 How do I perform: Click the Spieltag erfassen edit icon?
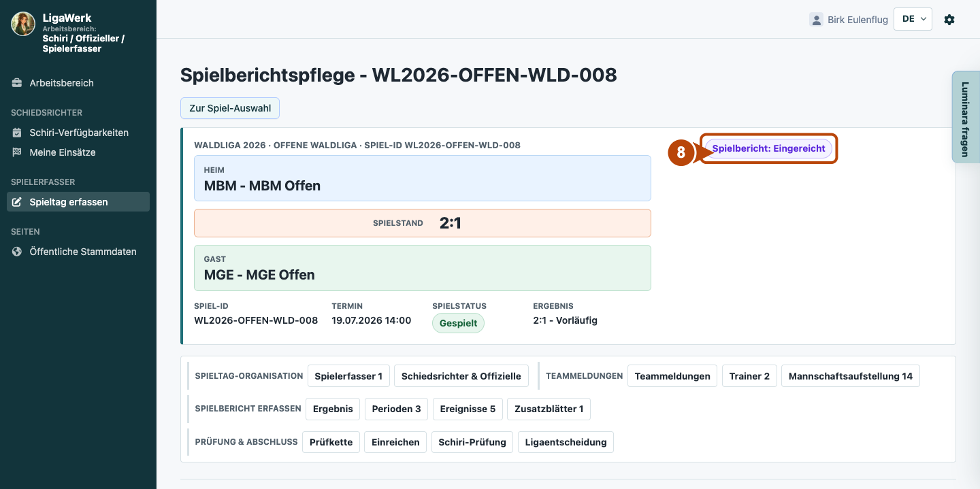coord(17,202)
